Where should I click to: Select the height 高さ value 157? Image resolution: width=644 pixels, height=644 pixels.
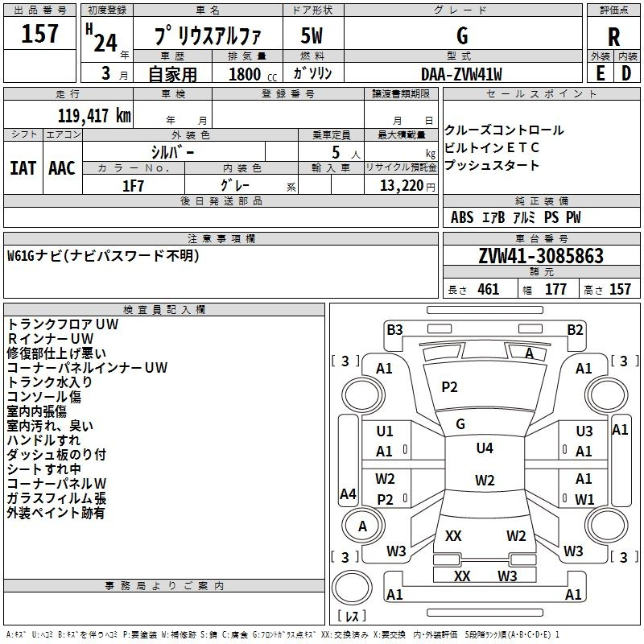[620, 289]
